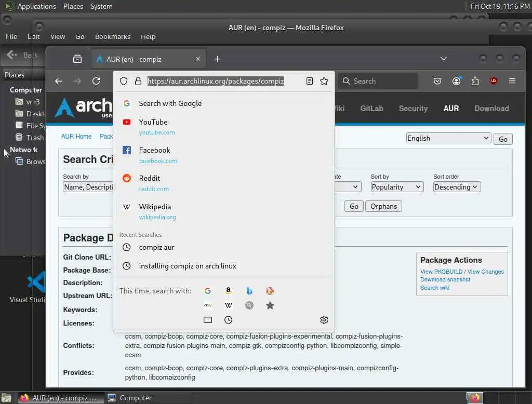Open GitLab in Arch navigation bar
The width and height of the screenshot is (532, 404).
tap(371, 109)
